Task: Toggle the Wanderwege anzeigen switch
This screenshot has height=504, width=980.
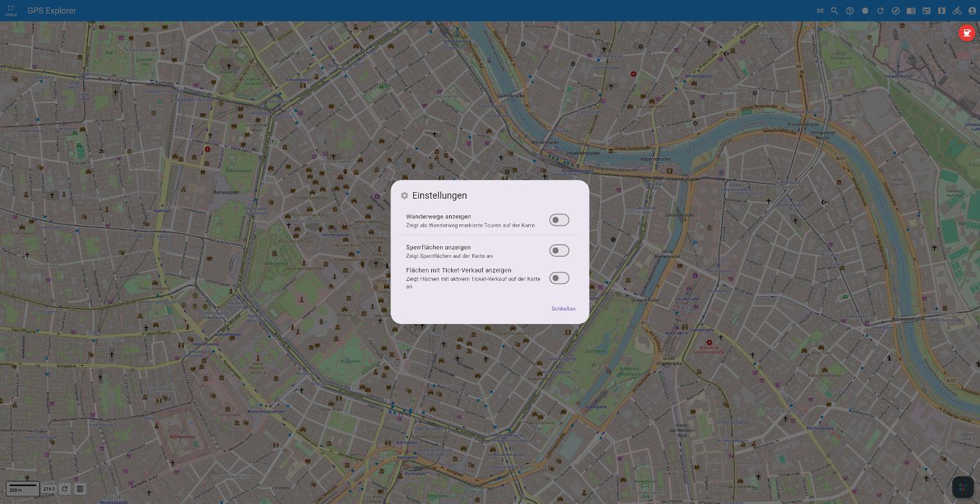Action: [x=559, y=220]
